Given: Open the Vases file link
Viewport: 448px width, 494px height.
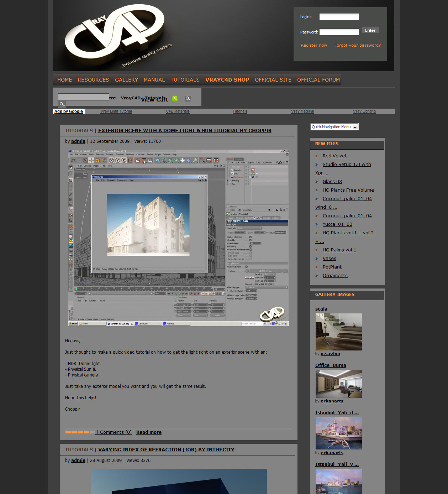Looking at the screenshot, I should click(x=330, y=259).
